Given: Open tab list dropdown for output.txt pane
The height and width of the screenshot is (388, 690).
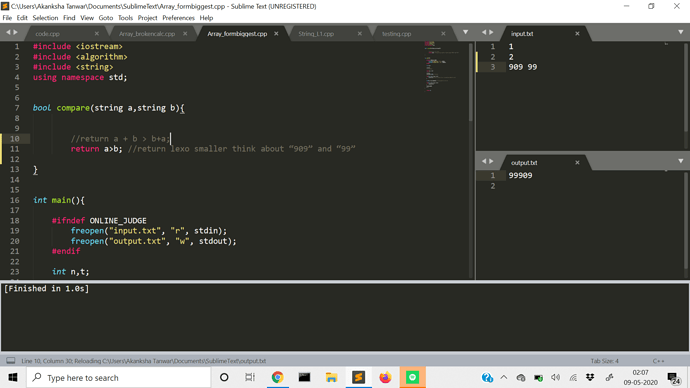Looking at the screenshot, I should click(x=680, y=161).
